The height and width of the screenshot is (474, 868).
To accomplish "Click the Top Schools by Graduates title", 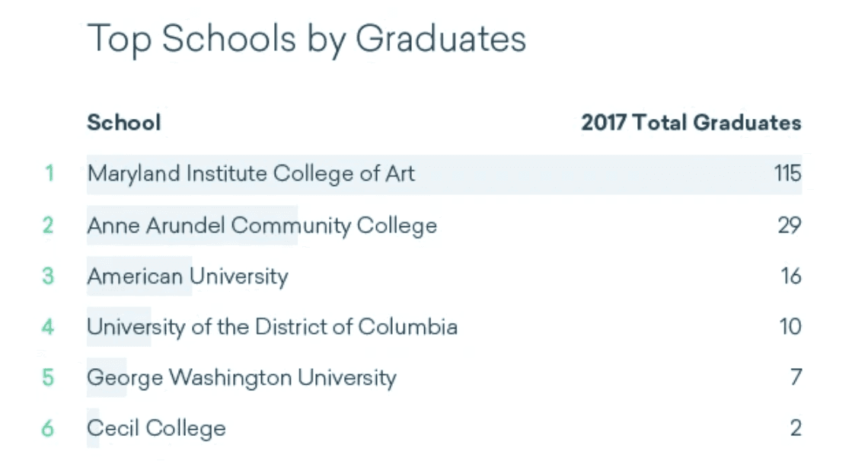I will click(x=307, y=40).
